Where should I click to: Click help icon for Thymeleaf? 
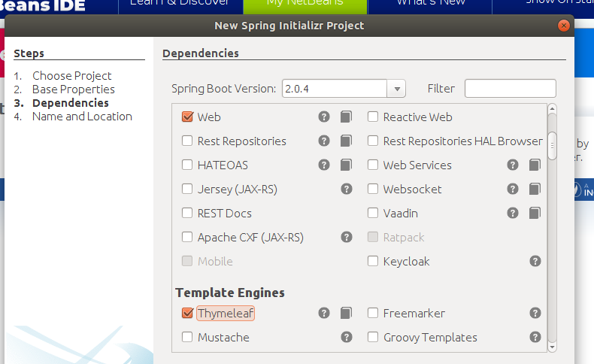(324, 313)
